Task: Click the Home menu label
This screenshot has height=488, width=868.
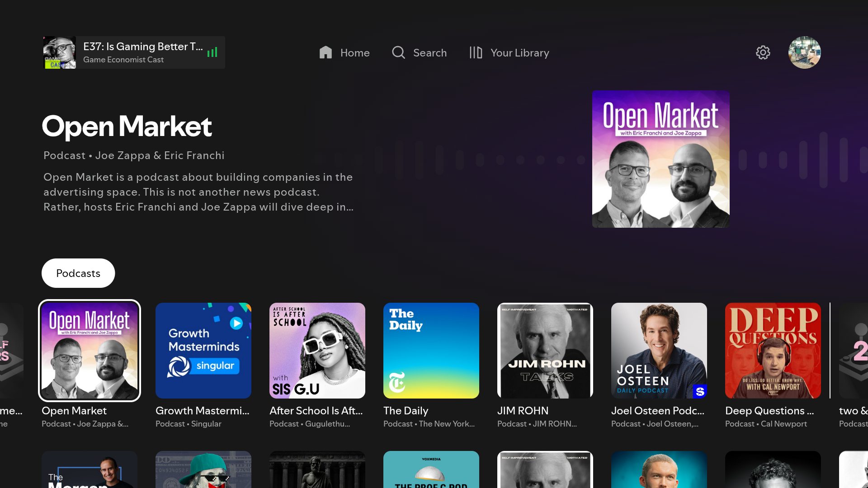Action: pyautogui.click(x=355, y=53)
